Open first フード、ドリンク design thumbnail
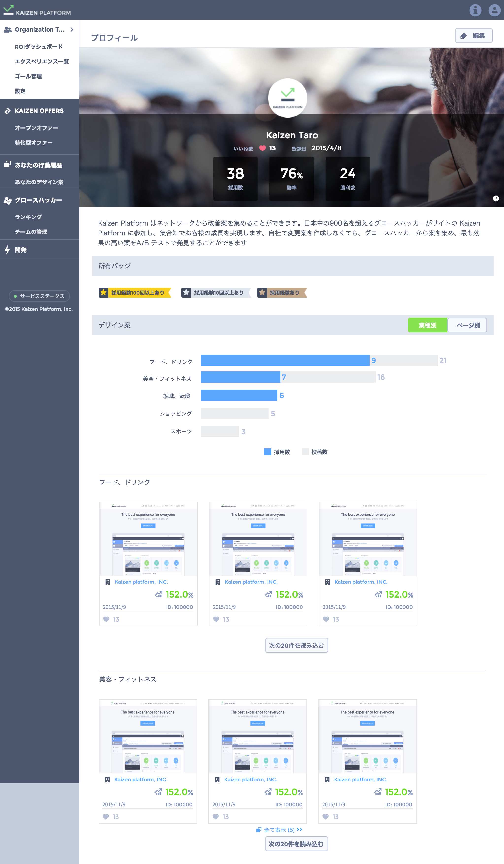504x864 pixels. pyautogui.click(x=148, y=539)
